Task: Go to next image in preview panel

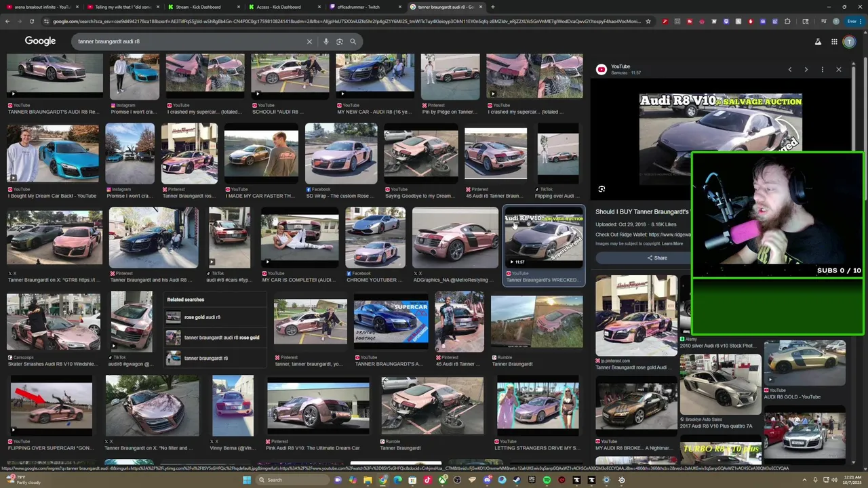Action: tap(806, 69)
